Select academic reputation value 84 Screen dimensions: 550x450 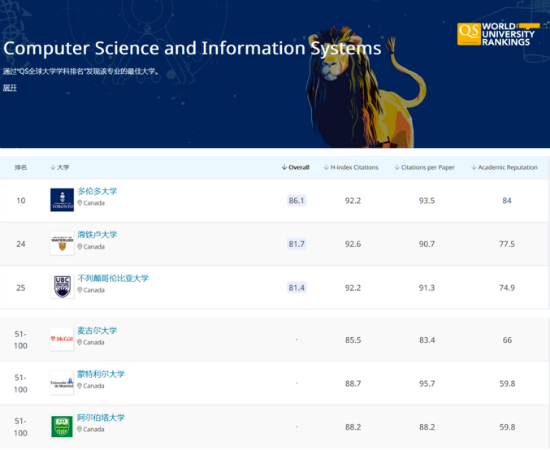(x=507, y=200)
